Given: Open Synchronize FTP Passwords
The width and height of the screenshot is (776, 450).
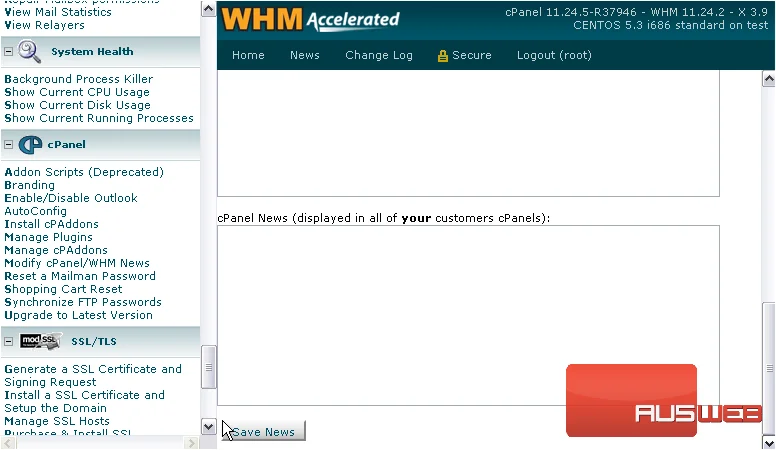Looking at the screenshot, I should pos(83,302).
